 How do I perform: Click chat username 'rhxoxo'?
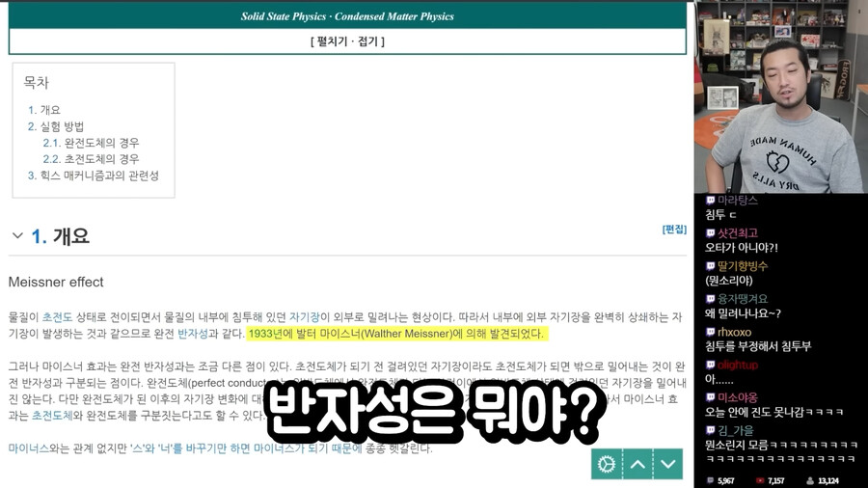(735, 332)
